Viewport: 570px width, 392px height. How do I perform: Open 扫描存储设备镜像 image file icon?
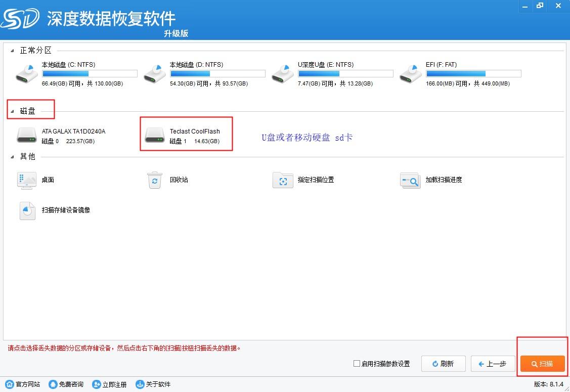coord(27,210)
